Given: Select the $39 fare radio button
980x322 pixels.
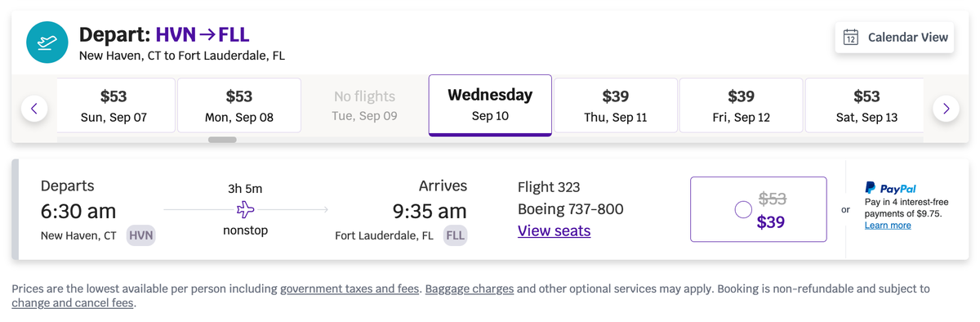Looking at the screenshot, I should (x=743, y=210).
